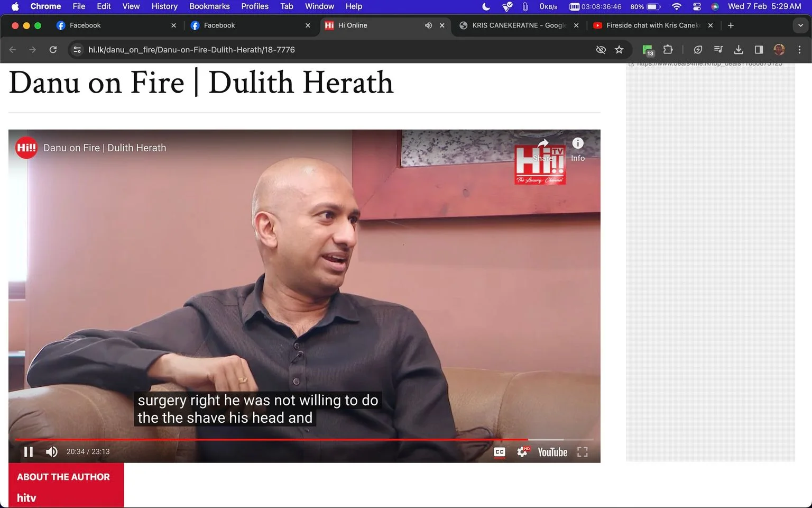View site information in the address bar
Image resolution: width=812 pixels, height=508 pixels.
tap(77, 50)
